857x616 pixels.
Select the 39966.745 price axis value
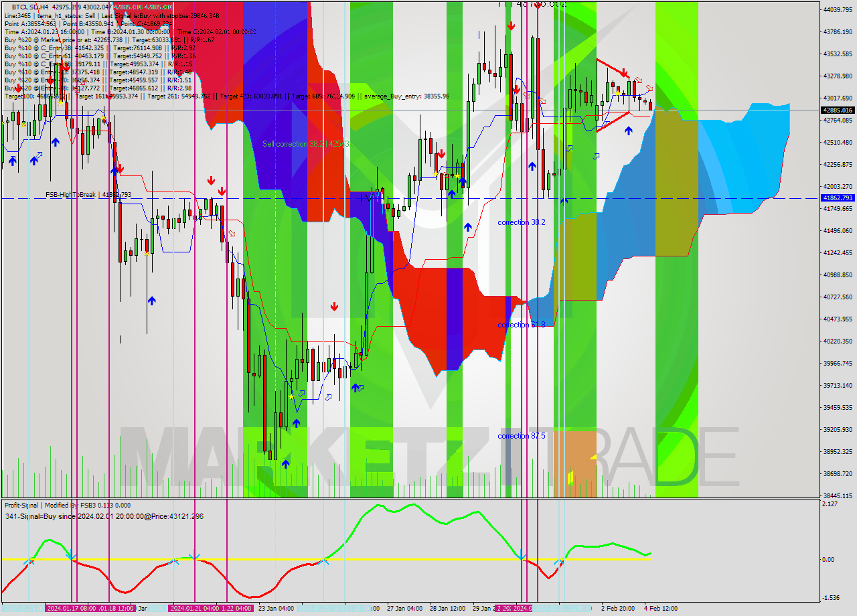[x=838, y=363]
